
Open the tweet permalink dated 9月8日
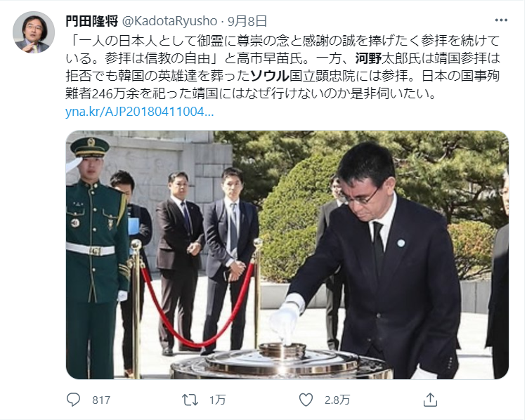coord(247,21)
